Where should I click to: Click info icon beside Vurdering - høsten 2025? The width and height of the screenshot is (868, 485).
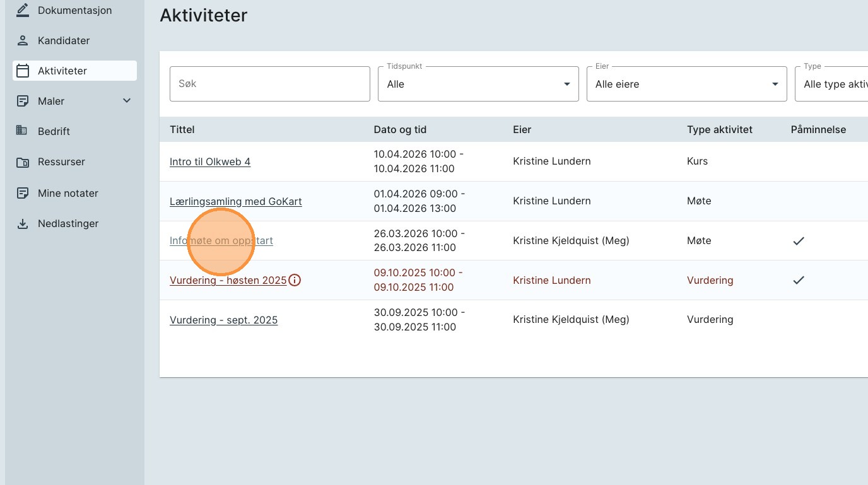[295, 280]
